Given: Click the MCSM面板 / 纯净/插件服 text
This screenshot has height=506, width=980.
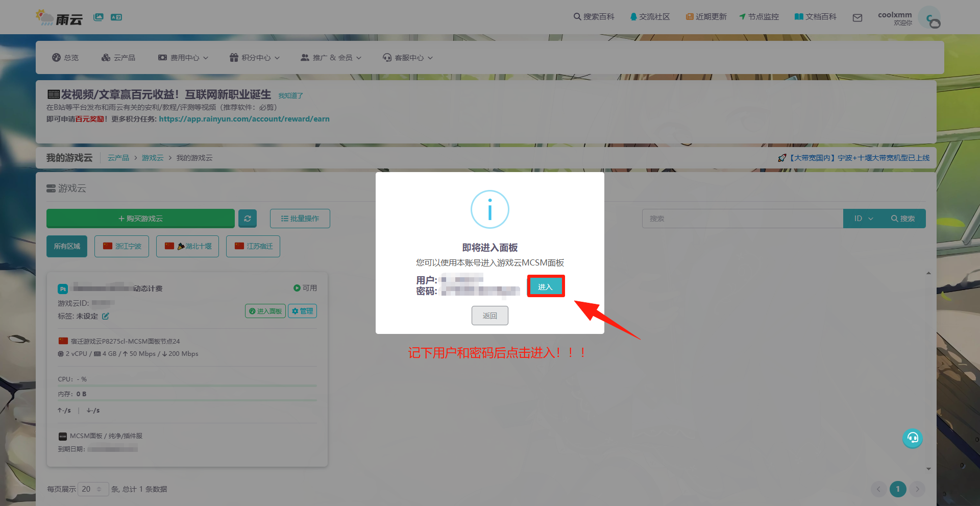Looking at the screenshot, I should click(x=106, y=436).
